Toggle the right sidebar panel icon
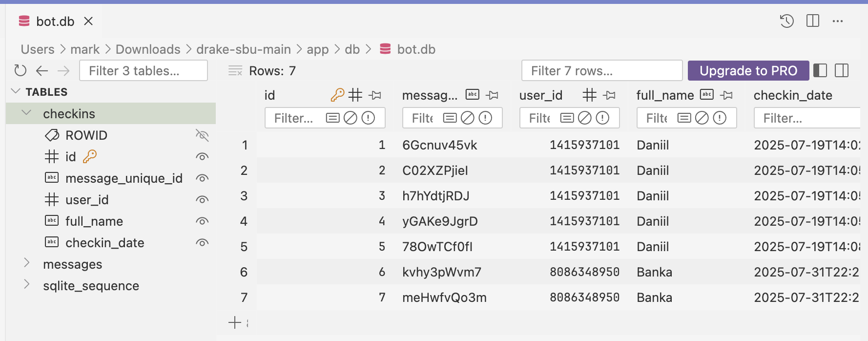This screenshot has width=868, height=341. click(x=842, y=71)
